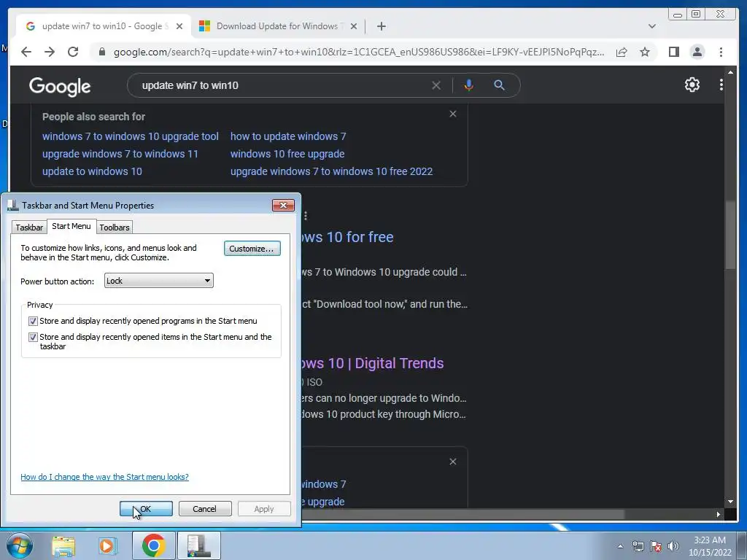
Task: Click the horizontal scroll right arrow
Action: point(718,514)
